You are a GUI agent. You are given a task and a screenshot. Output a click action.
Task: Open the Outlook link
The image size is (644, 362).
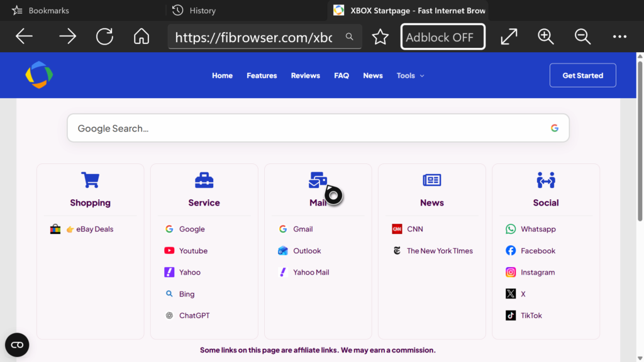pos(299,251)
